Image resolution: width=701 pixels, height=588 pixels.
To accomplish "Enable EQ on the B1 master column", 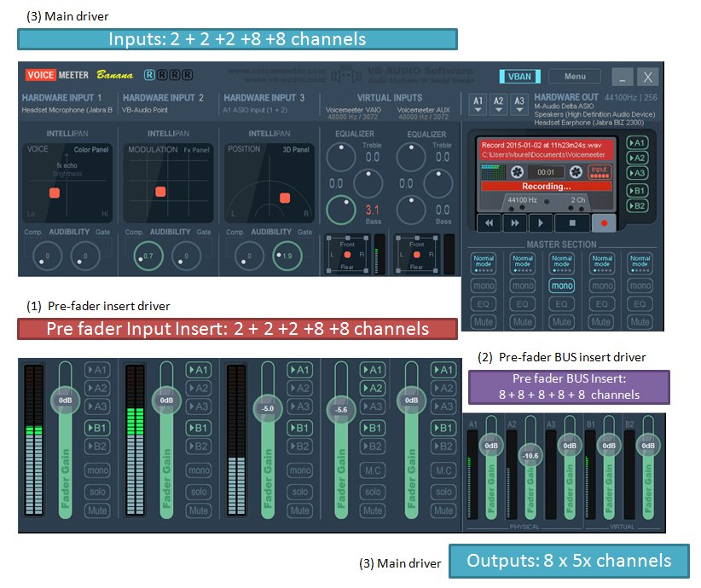I will click(602, 304).
